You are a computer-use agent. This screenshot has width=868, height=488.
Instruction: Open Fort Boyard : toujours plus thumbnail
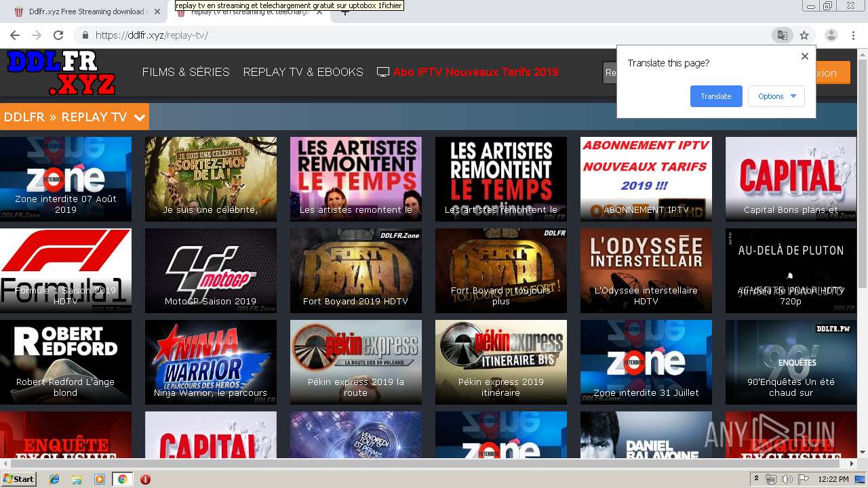501,270
